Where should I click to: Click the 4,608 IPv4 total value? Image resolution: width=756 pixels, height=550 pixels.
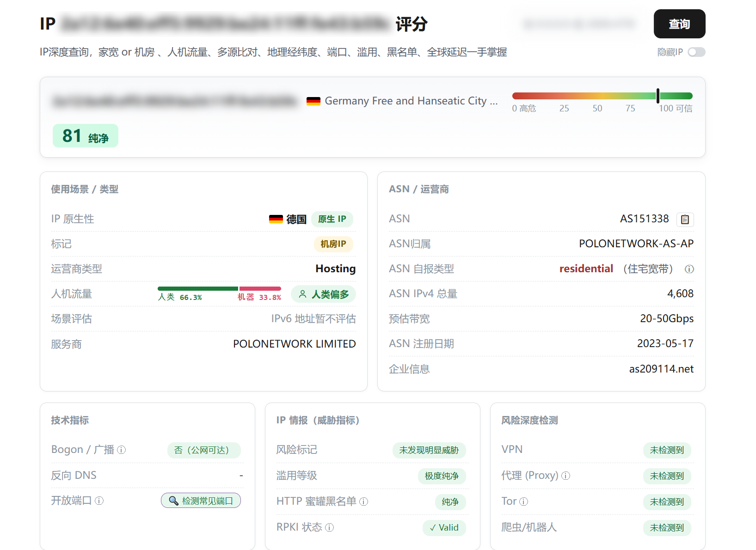(680, 293)
